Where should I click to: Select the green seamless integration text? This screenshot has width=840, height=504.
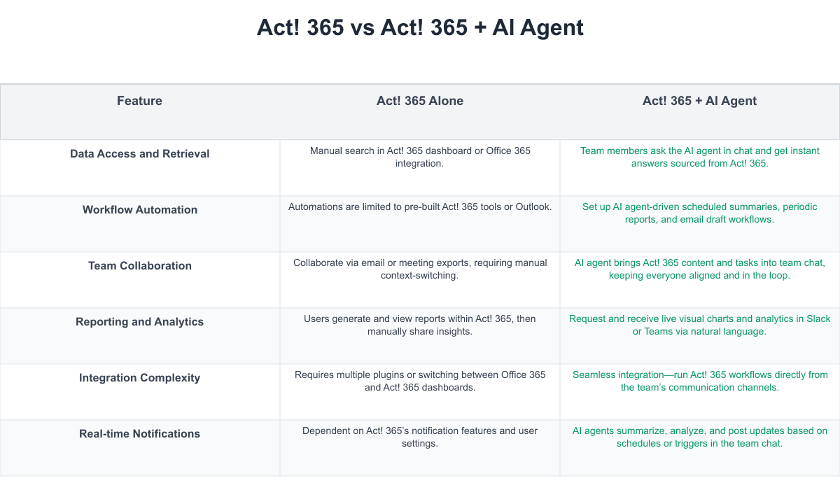(x=699, y=381)
